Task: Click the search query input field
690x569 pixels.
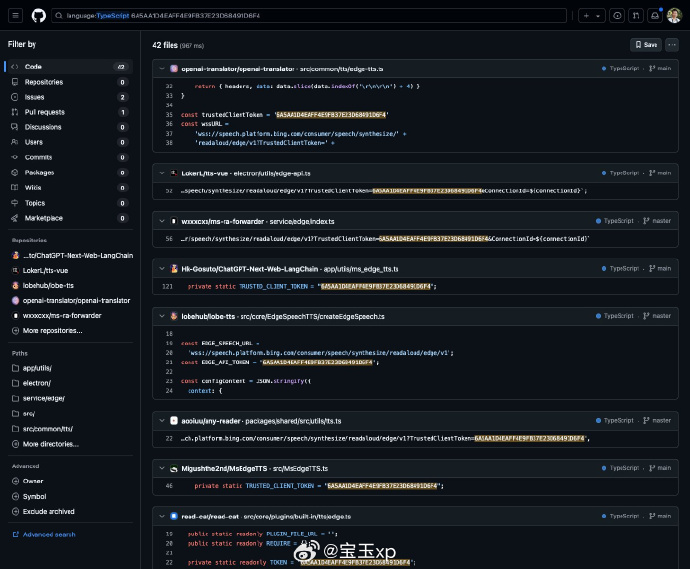Action: [309, 16]
